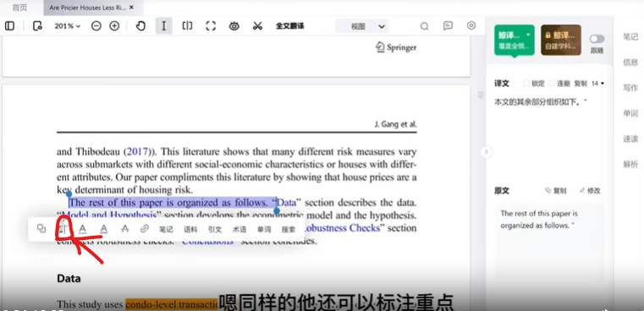Viewport: 644px width, 311px height.
Task: Click the copy icon in selection toolbar
Action: [41, 228]
